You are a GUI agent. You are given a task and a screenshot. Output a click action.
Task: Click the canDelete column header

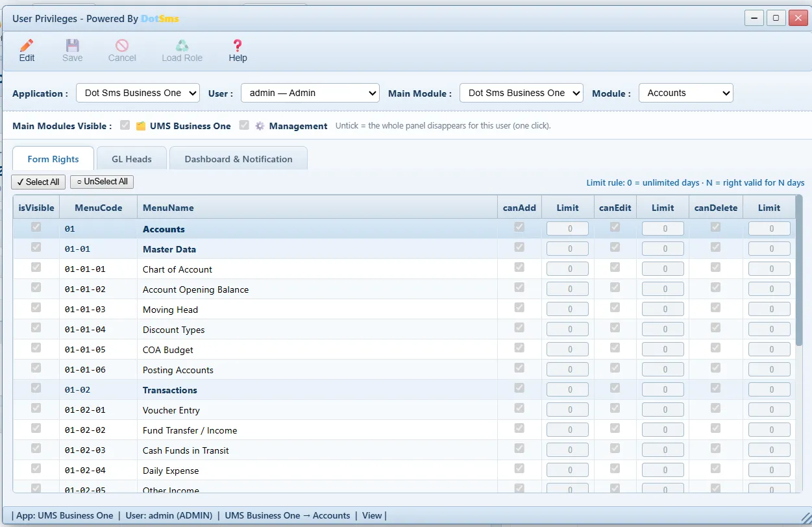coord(716,208)
